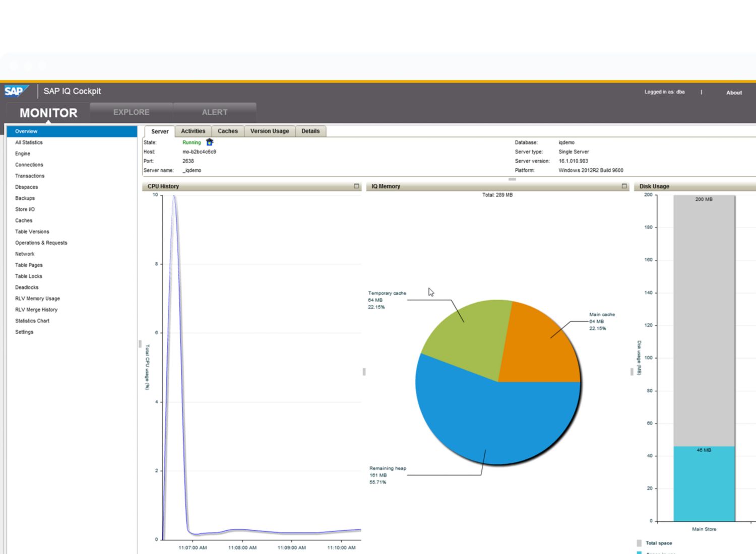Open the Activities tab

click(193, 131)
